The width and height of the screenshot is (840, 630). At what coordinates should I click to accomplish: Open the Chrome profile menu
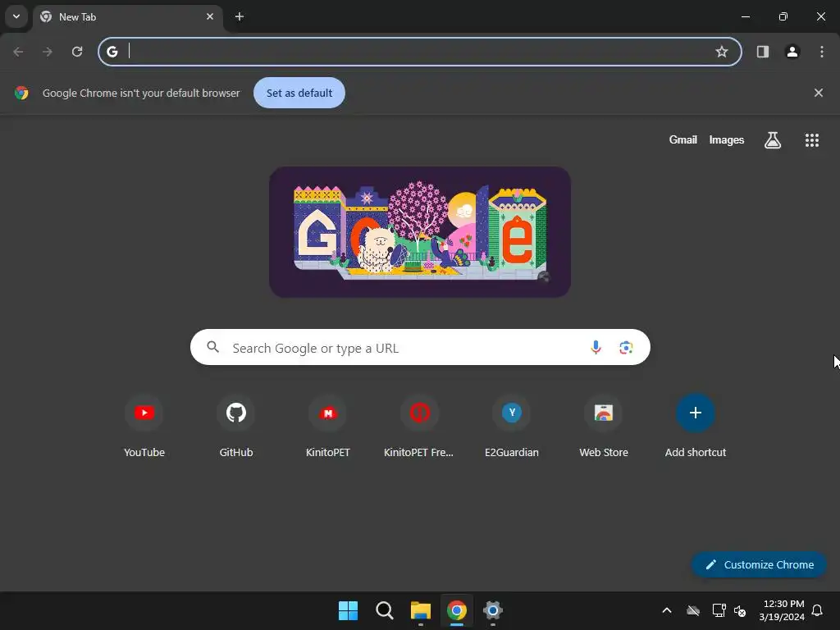[x=792, y=52]
